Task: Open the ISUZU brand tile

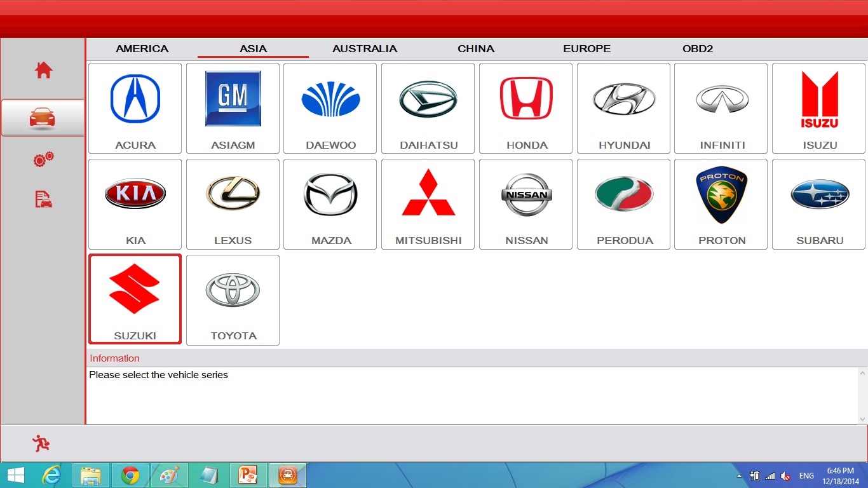Action: pyautogui.click(x=819, y=108)
